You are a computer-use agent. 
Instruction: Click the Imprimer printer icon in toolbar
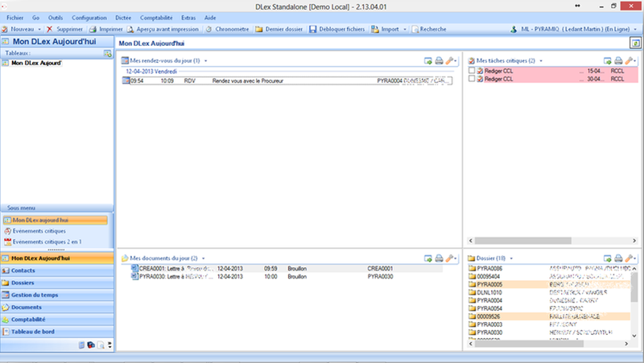tap(93, 29)
